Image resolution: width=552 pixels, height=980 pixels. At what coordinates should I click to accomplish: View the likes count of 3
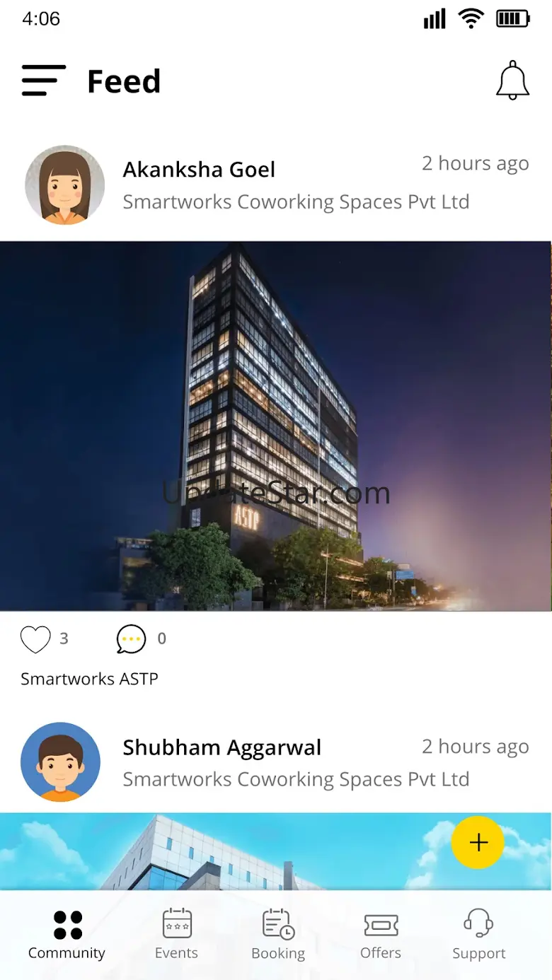pyautogui.click(x=64, y=638)
